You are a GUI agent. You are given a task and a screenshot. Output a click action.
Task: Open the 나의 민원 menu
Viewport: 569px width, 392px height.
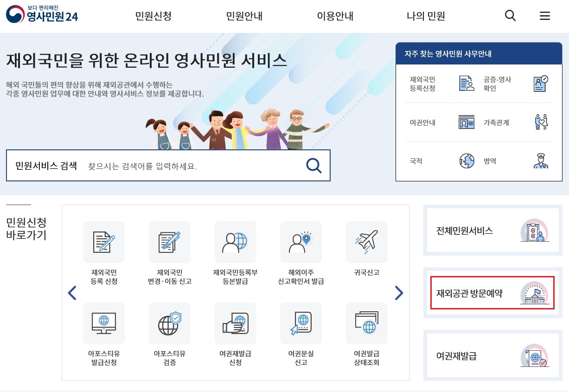(426, 16)
